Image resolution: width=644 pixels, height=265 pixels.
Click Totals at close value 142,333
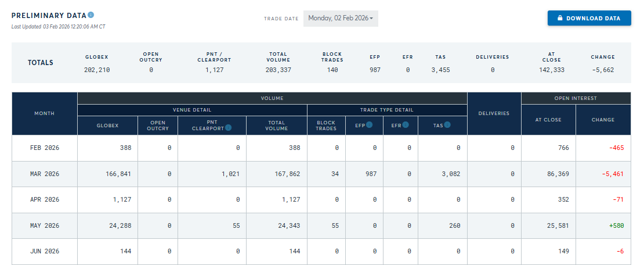click(551, 70)
